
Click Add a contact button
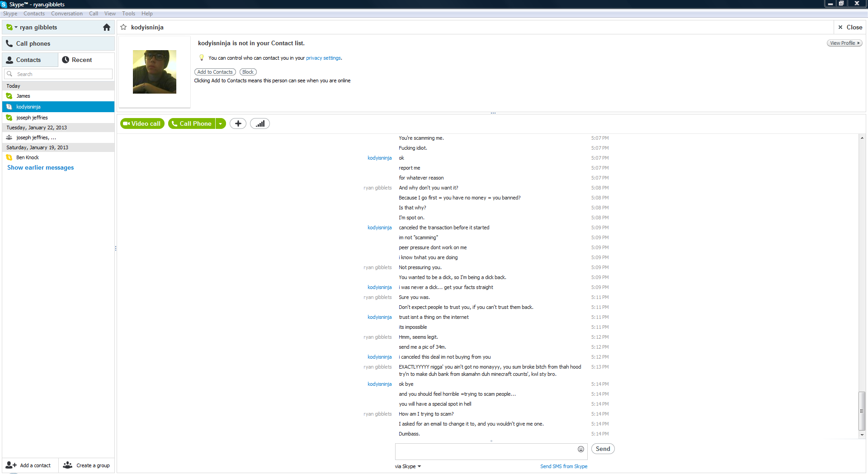30,465
